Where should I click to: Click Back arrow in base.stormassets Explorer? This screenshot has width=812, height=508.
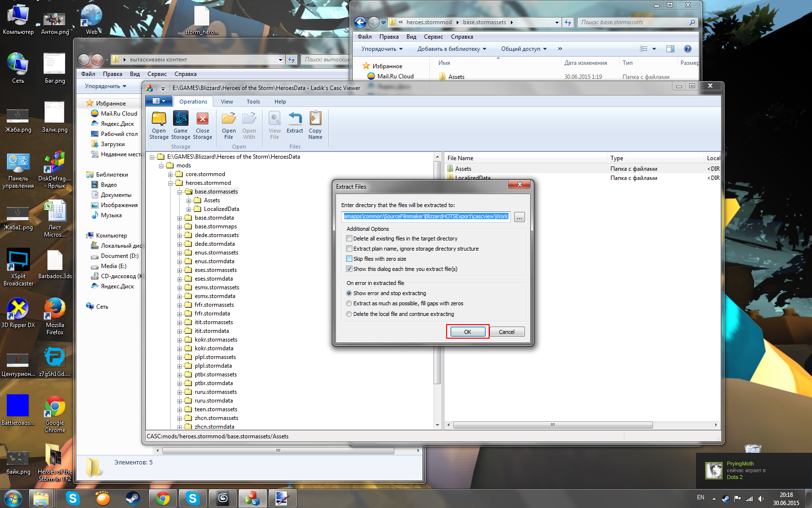pyautogui.click(x=360, y=22)
